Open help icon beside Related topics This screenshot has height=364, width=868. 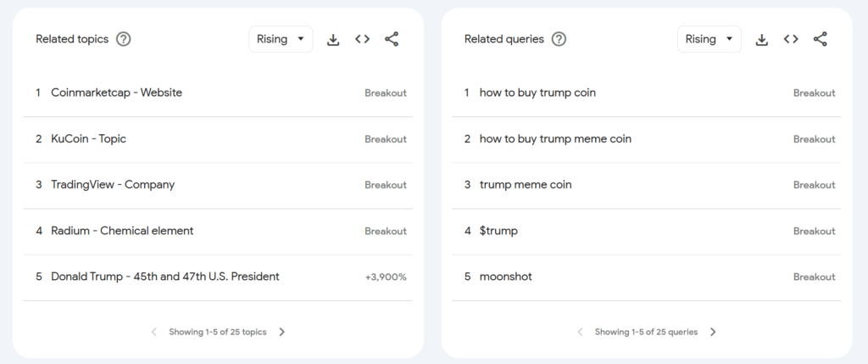124,39
